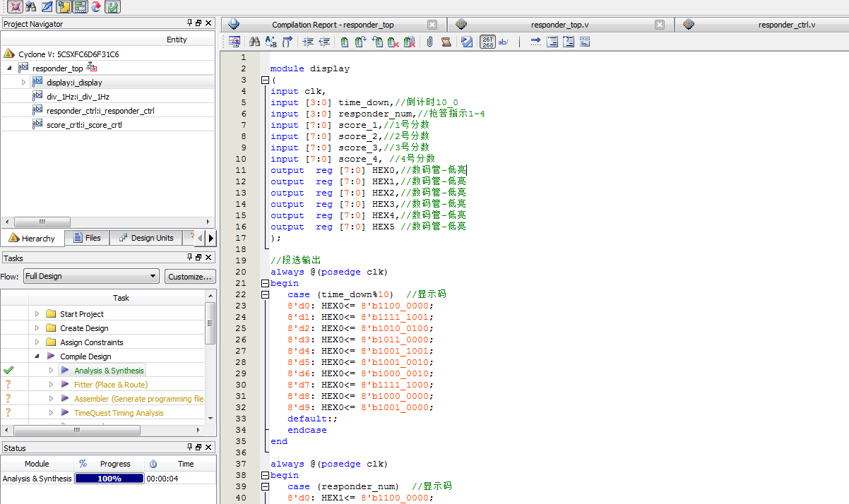
Task: Toggle line number display in editor
Action: coord(487,42)
